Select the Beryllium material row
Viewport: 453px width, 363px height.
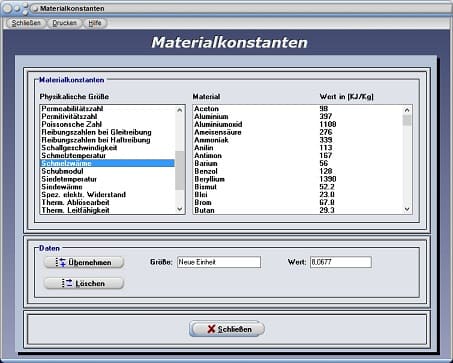(298, 179)
